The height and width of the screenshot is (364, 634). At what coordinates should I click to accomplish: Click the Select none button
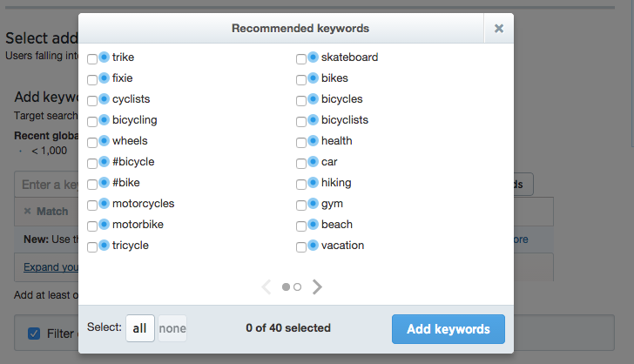172,328
